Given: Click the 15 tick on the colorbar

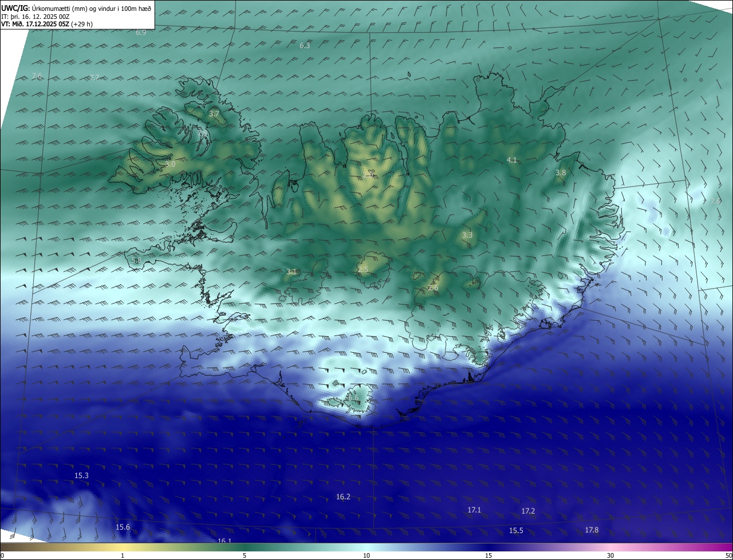Looking at the screenshot, I should [x=488, y=555].
